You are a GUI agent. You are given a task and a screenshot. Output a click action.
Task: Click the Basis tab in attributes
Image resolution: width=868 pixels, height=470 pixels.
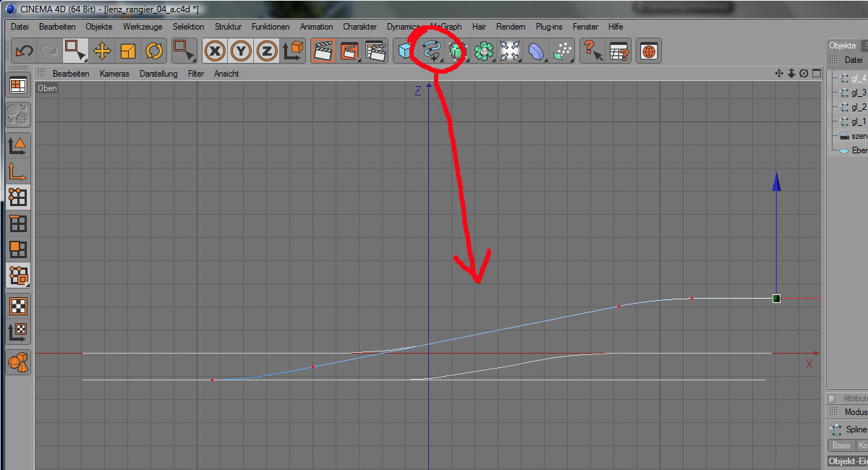[841, 445]
